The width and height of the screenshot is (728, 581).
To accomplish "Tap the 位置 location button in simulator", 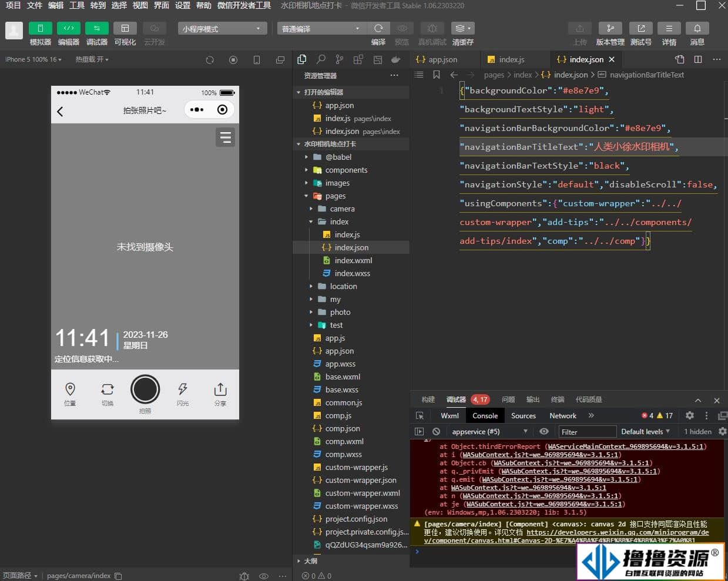I will (x=70, y=394).
